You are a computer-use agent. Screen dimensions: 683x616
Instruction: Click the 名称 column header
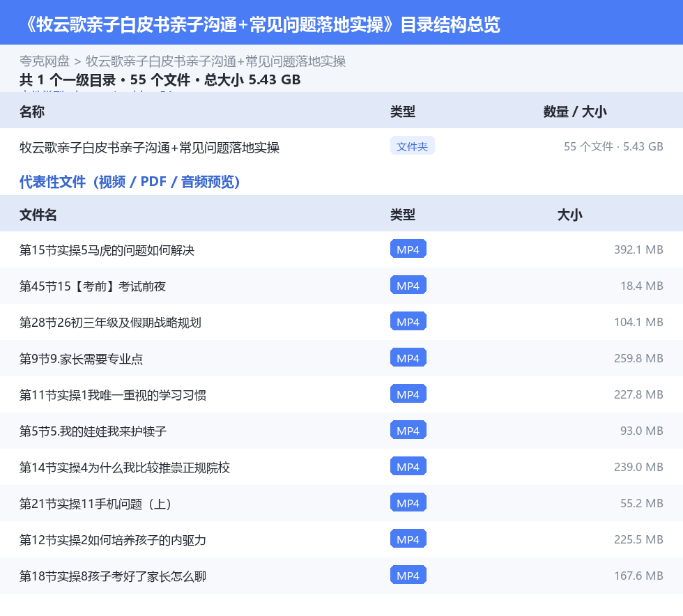32,111
